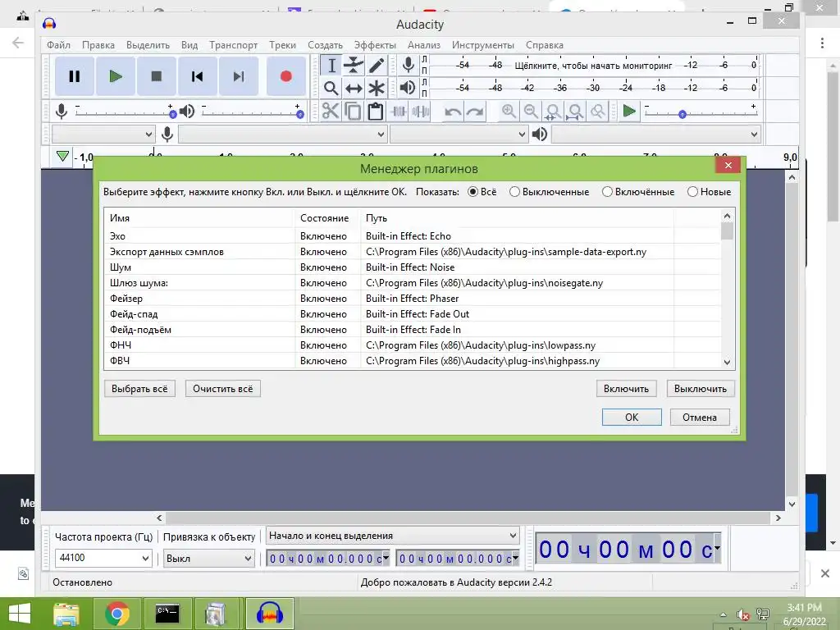Open the recording device dropdown
The width and height of the screenshot is (840, 630).
[282, 134]
